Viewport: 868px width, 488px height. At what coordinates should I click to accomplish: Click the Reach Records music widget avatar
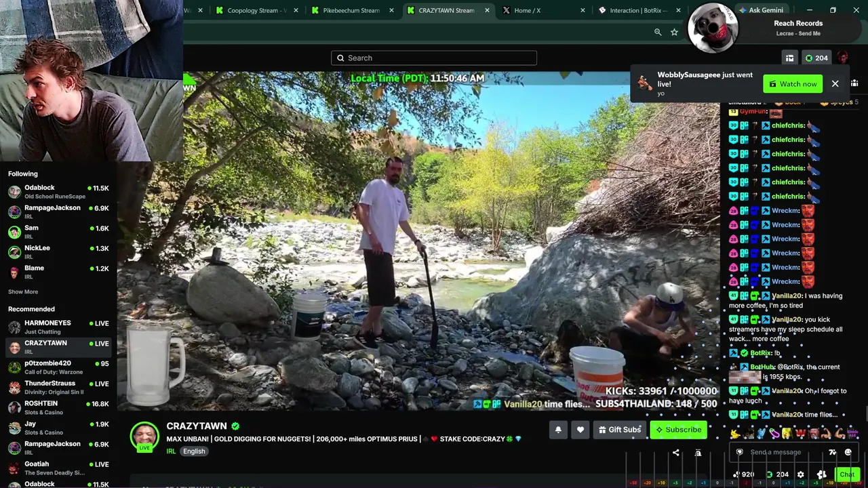pyautogui.click(x=712, y=28)
